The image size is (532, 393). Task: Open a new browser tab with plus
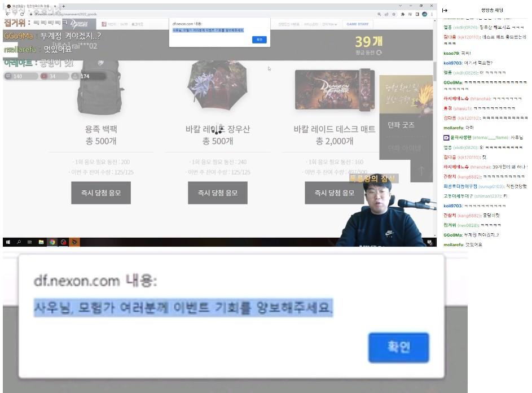coord(63,6)
